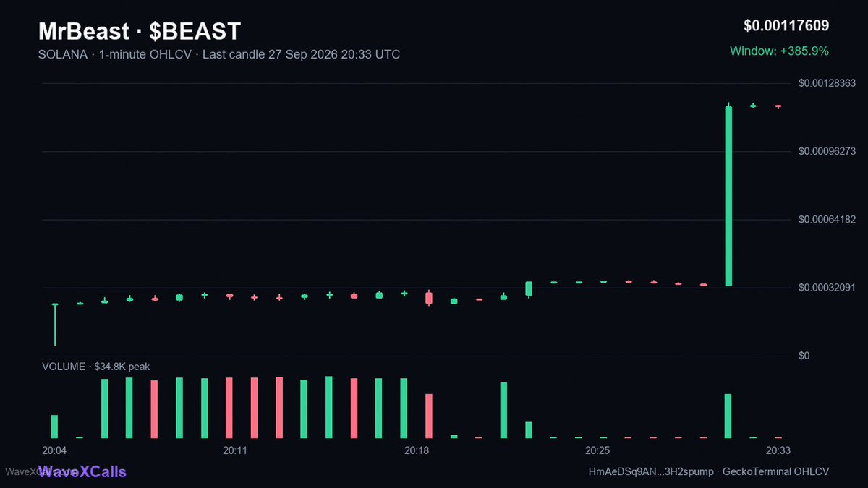868x488 pixels.
Task: Click the subtitle with last candle timestamp
Action: tap(219, 54)
